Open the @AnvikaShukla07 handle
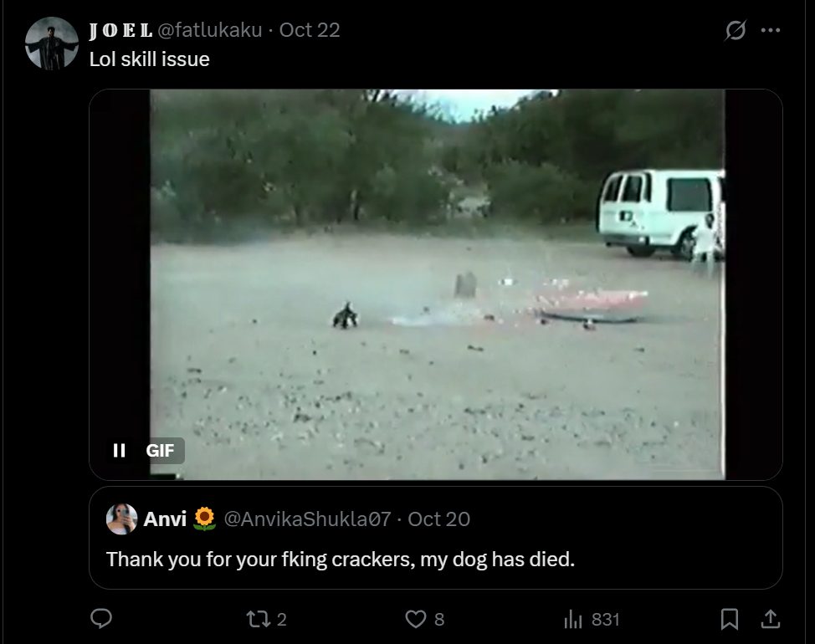Viewport: 815px width, 644px height. [x=307, y=519]
